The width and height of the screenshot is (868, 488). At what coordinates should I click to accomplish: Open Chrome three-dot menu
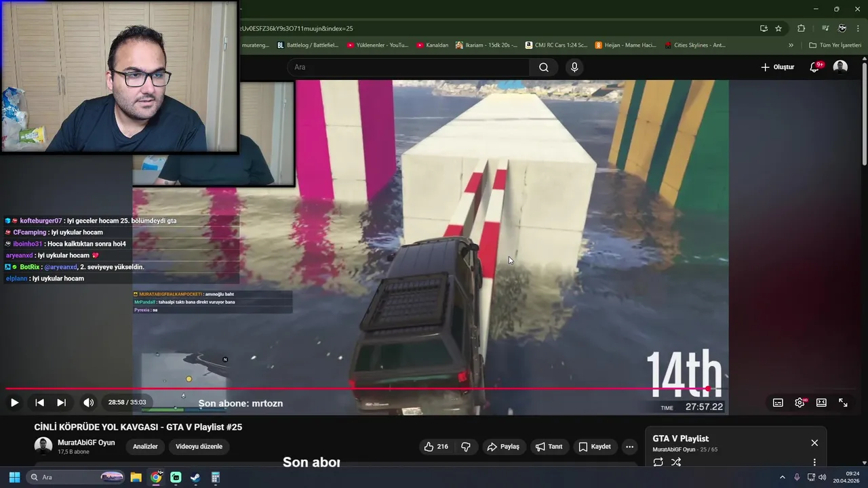point(859,28)
